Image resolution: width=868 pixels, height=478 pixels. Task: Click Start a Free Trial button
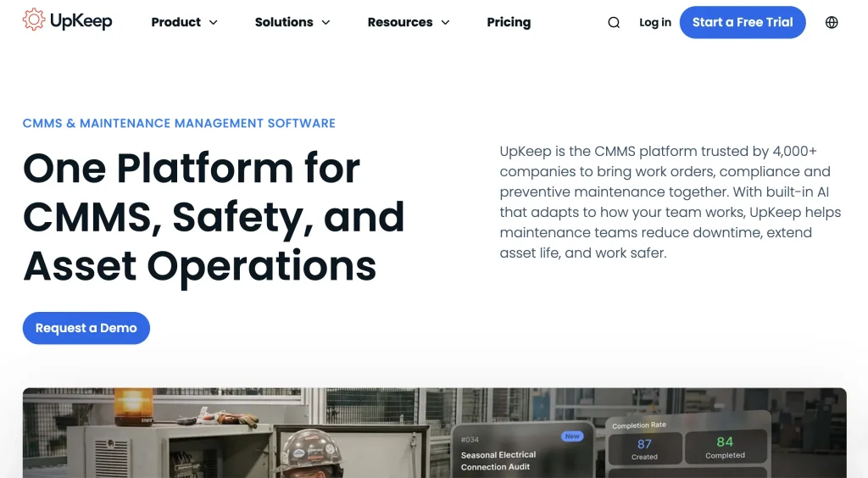(743, 23)
